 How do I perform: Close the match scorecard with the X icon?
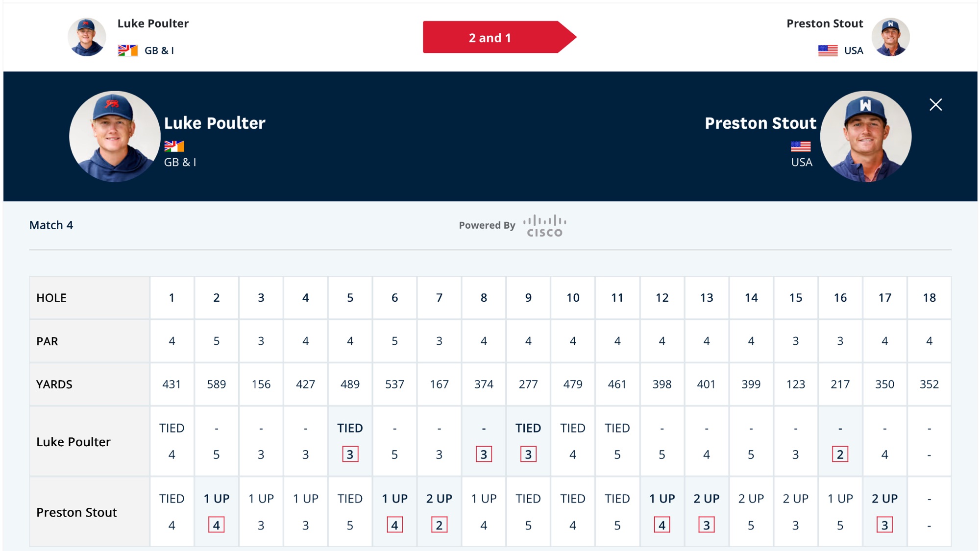pos(935,104)
